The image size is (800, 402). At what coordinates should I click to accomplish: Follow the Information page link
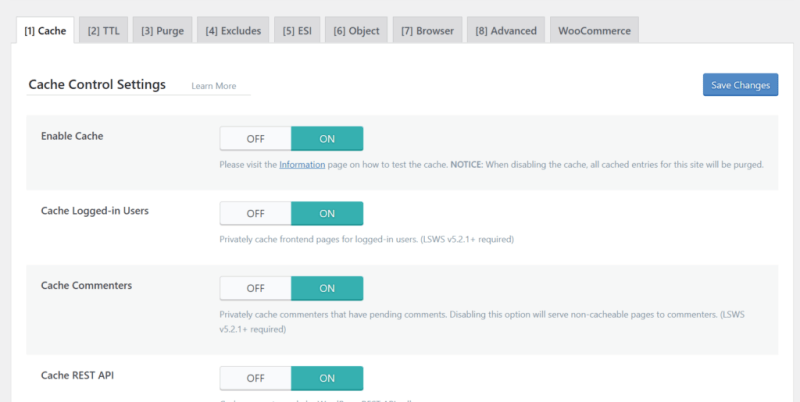tap(302, 165)
